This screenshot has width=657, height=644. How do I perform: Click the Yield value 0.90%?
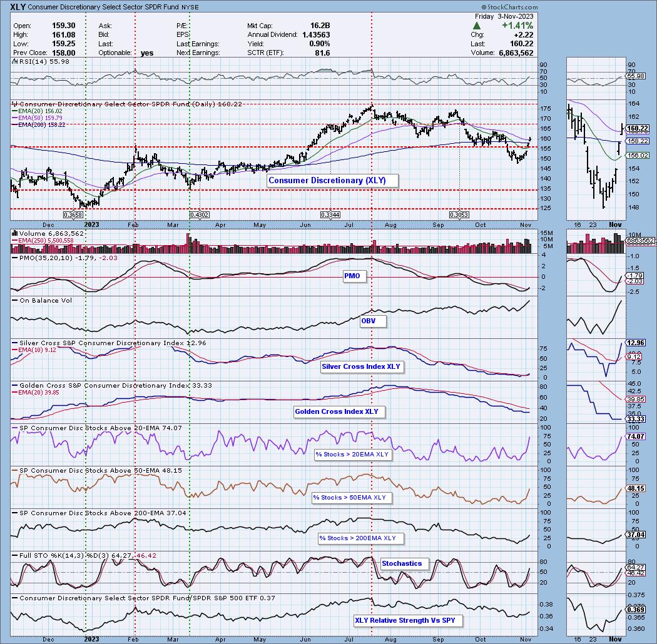320,44
